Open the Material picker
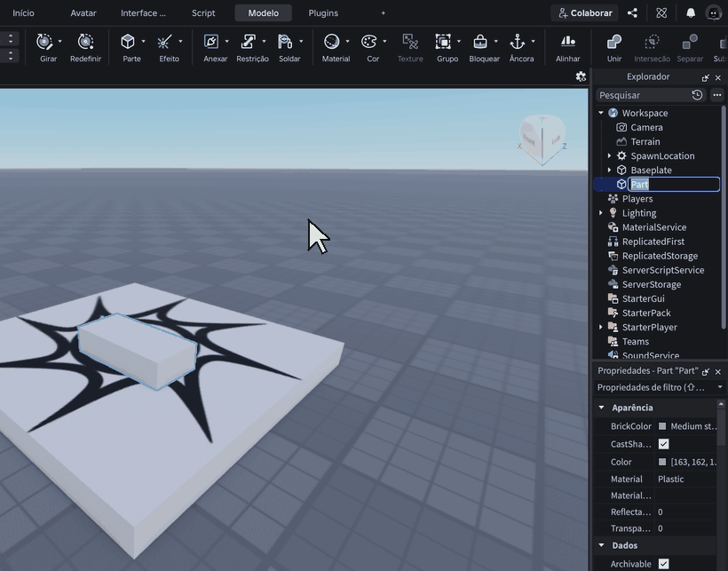728x571 pixels. [331, 47]
